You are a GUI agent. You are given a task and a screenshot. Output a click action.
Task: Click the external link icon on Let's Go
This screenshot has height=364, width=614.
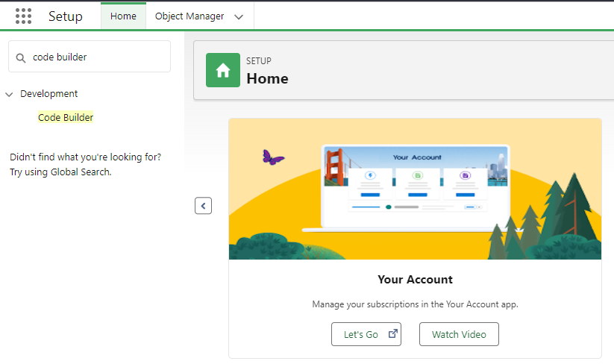tap(392, 334)
